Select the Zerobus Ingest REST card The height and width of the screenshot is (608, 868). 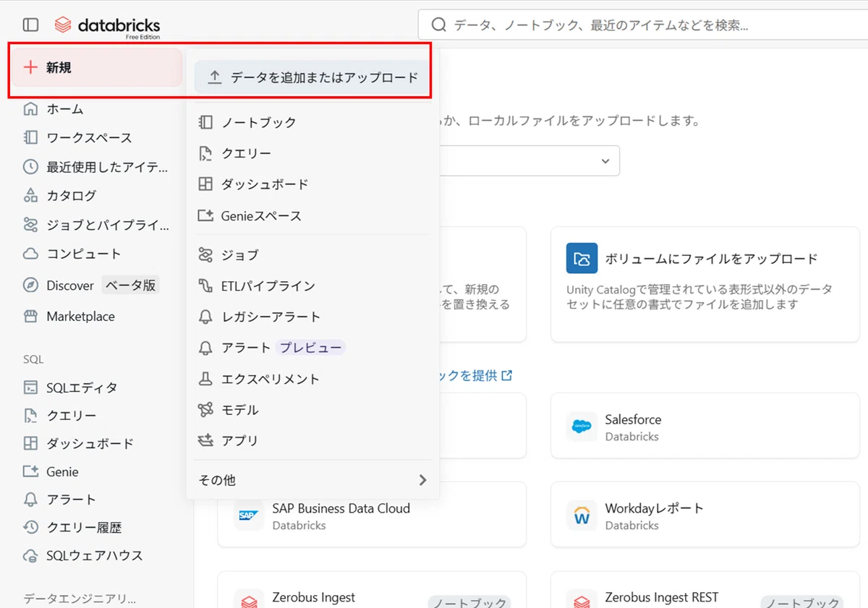click(705, 590)
